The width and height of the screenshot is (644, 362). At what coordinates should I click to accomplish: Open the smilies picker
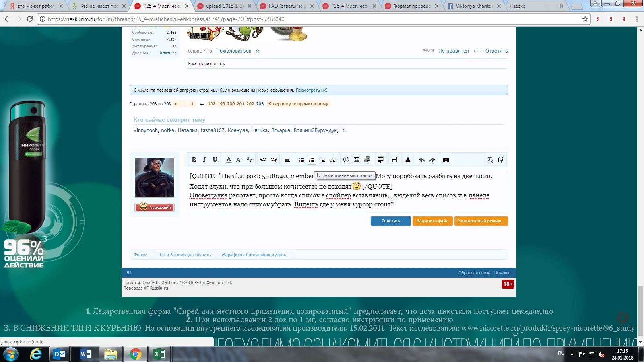[x=346, y=160]
